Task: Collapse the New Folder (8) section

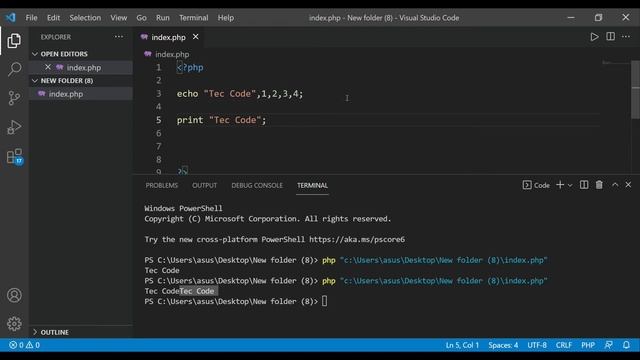Action: [x=67, y=81]
